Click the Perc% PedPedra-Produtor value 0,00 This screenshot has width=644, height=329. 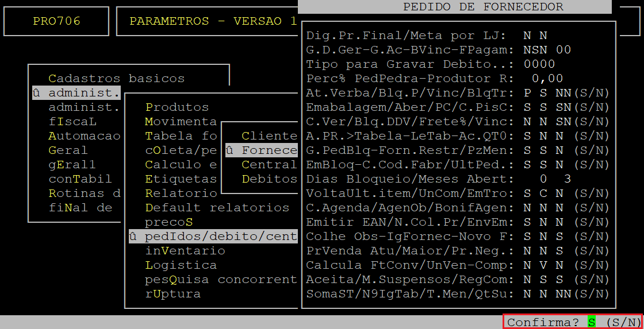[547, 79]
